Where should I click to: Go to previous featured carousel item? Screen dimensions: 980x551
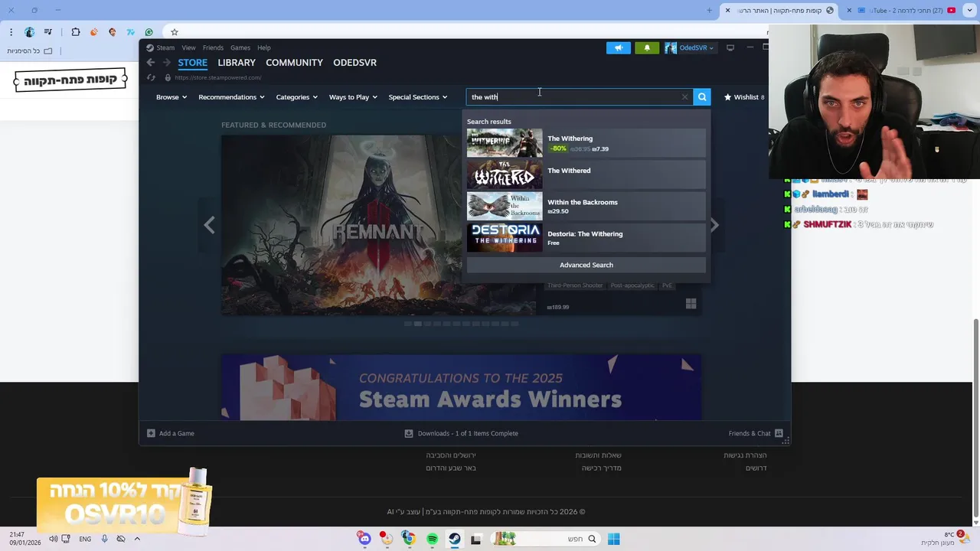(209, 225)
